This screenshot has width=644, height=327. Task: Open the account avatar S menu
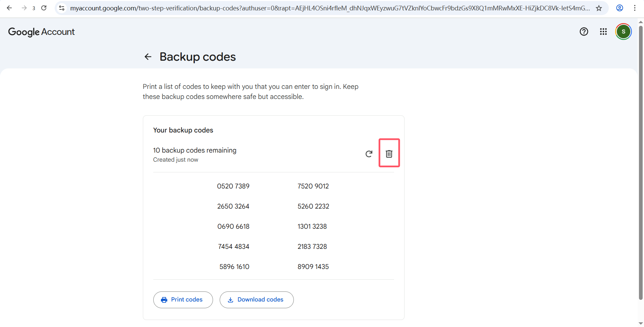(x=623, y=32)
